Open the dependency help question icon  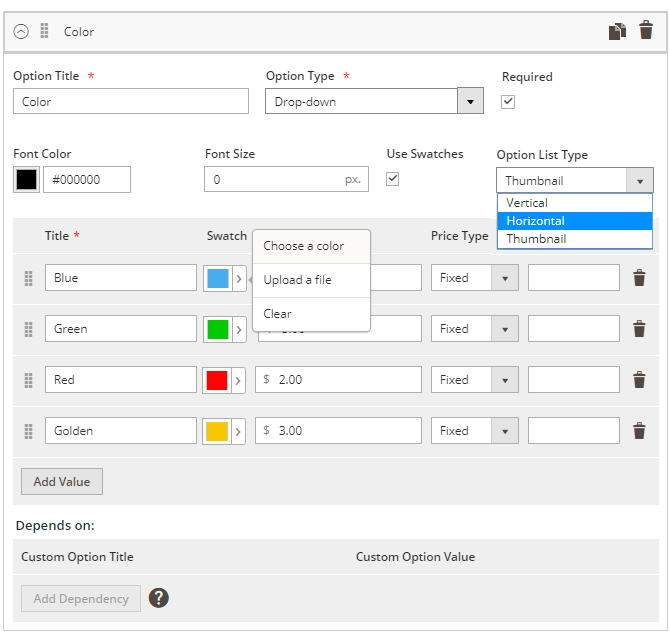pos(159,598)
